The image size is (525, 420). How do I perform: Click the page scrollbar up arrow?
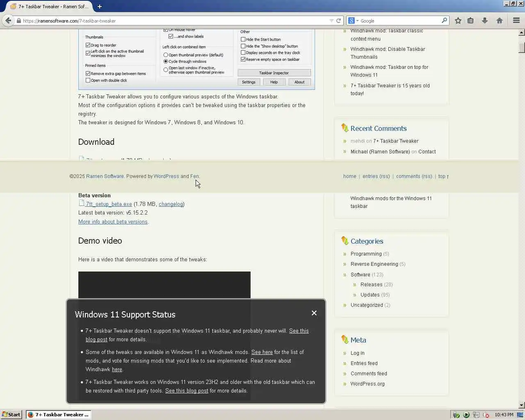tap(522, 32)
